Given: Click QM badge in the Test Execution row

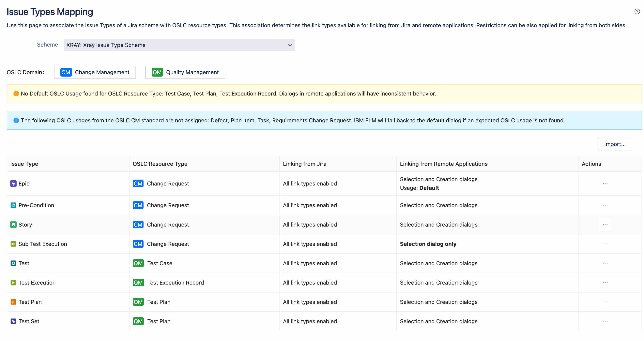Looking at the screenshot, I should (138, 283).
